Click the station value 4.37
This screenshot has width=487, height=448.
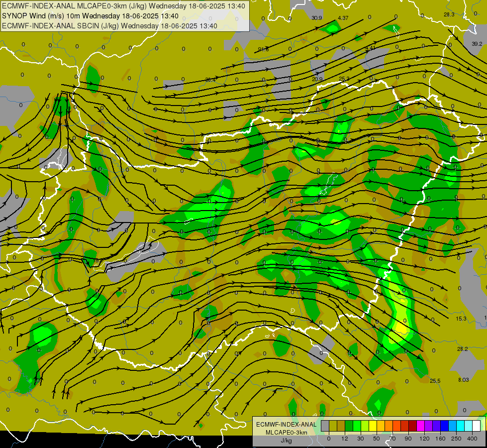coord(343,18)
